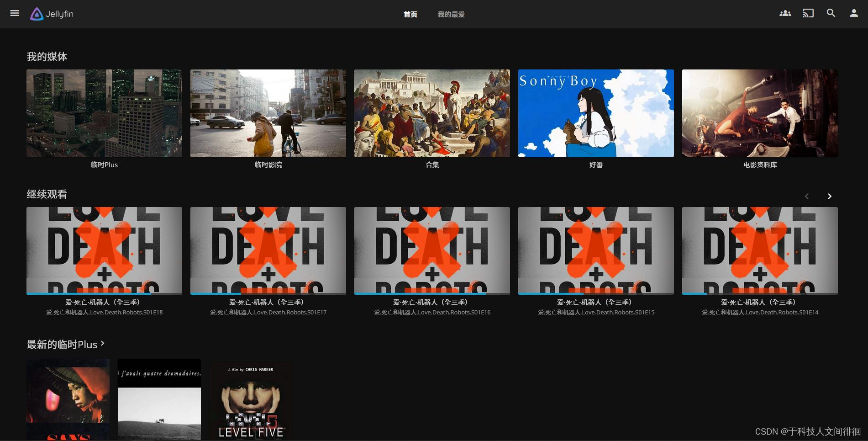Click episode name Love.Death.Robots.S01E18

(x=104, y=312)
